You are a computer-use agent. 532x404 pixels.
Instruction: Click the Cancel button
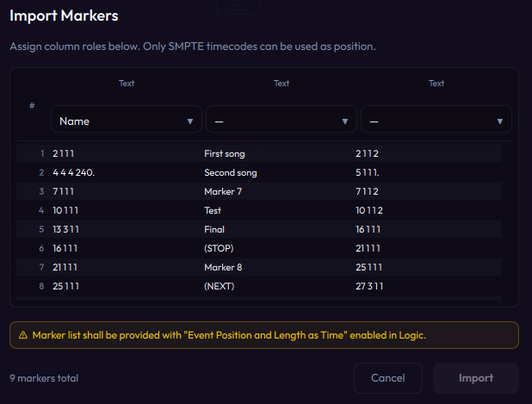[388, 378]
